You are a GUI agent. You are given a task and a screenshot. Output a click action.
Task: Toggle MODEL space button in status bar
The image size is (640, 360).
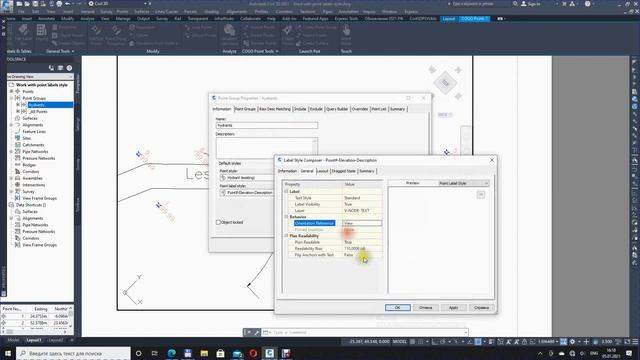tap(400, 342)
